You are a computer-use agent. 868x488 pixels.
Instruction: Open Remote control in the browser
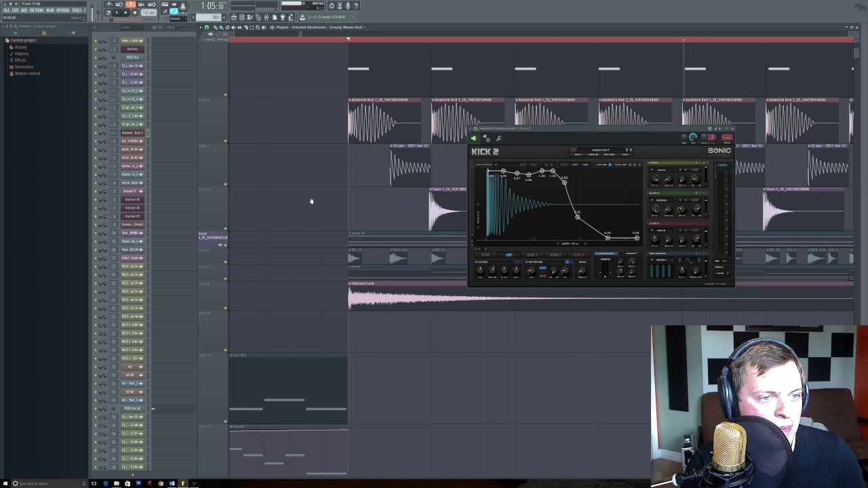(27, 73)
